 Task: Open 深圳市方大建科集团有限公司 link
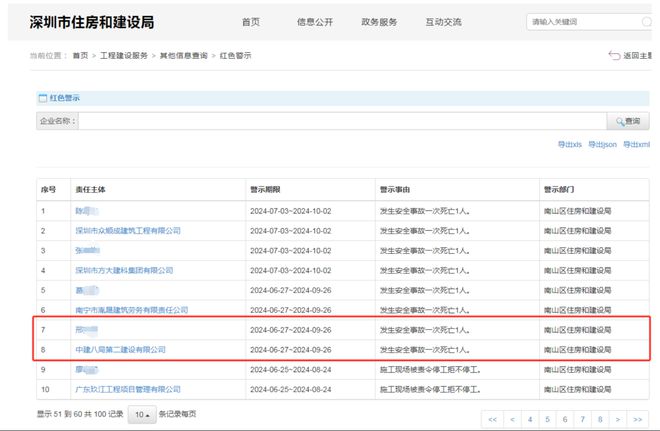124,270
